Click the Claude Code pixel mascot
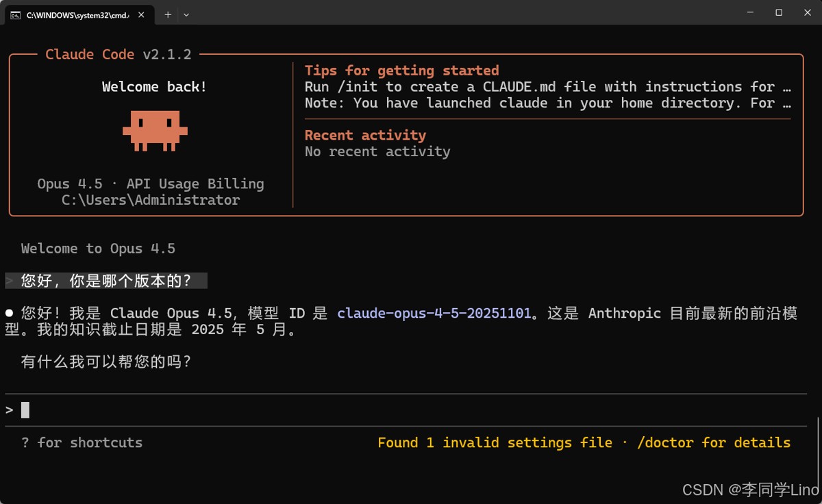Screen dimensions: 822x504 155,131
